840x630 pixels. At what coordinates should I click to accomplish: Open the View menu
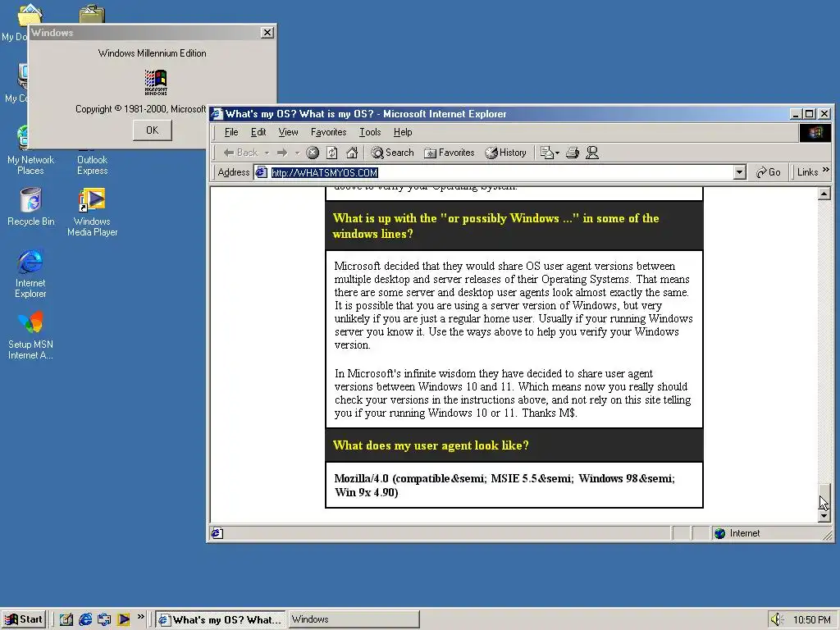tap(288, 132)
